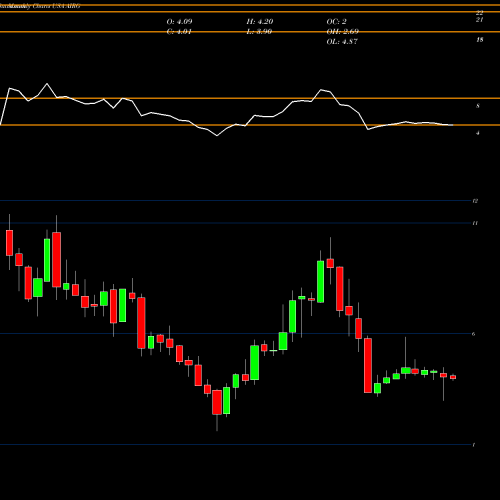Click the 'L: 3.90' low value

(x=259, y=32)
